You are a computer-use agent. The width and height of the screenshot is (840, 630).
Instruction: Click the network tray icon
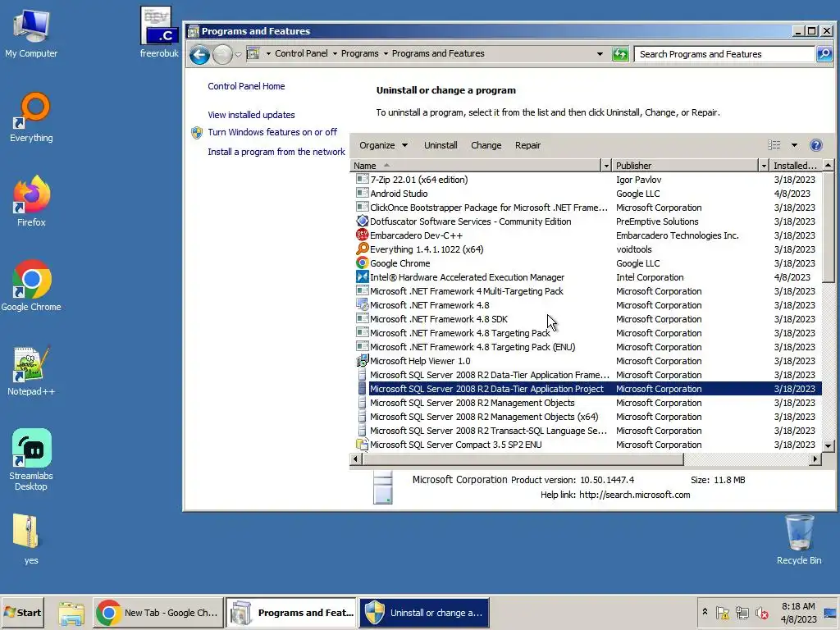point(742,613)
